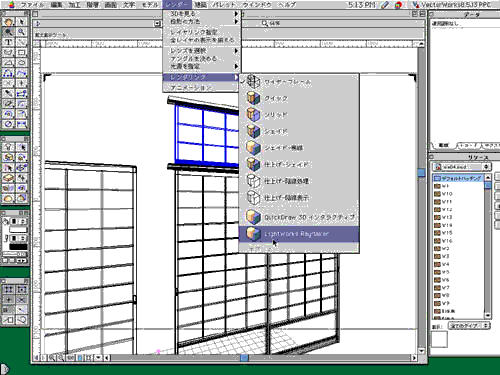Open the resource file popup in リソース palette
The height and width of the screenshot is (375, 500).
click(462, 167)
